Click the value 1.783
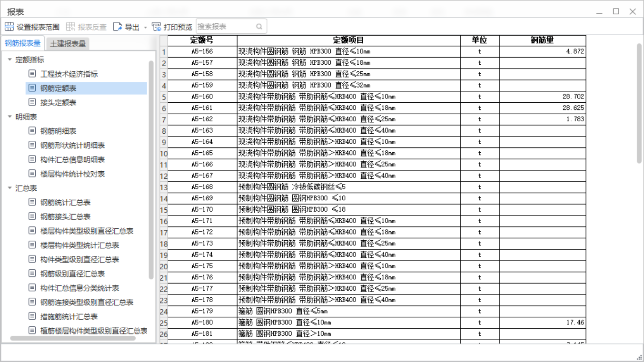Screen dimensions: 644x362 click(x=575, y=119)
